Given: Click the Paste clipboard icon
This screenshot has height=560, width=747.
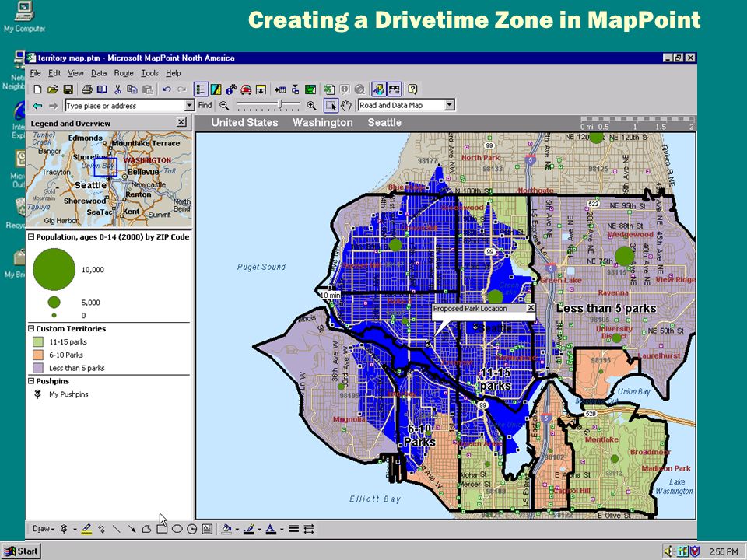Looking at the screenshot, I should 148,89.
